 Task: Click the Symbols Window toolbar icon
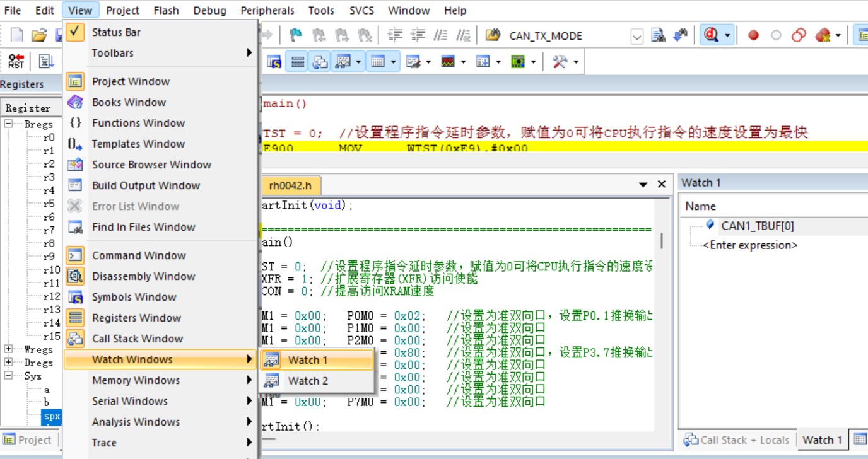pos(274,61)
